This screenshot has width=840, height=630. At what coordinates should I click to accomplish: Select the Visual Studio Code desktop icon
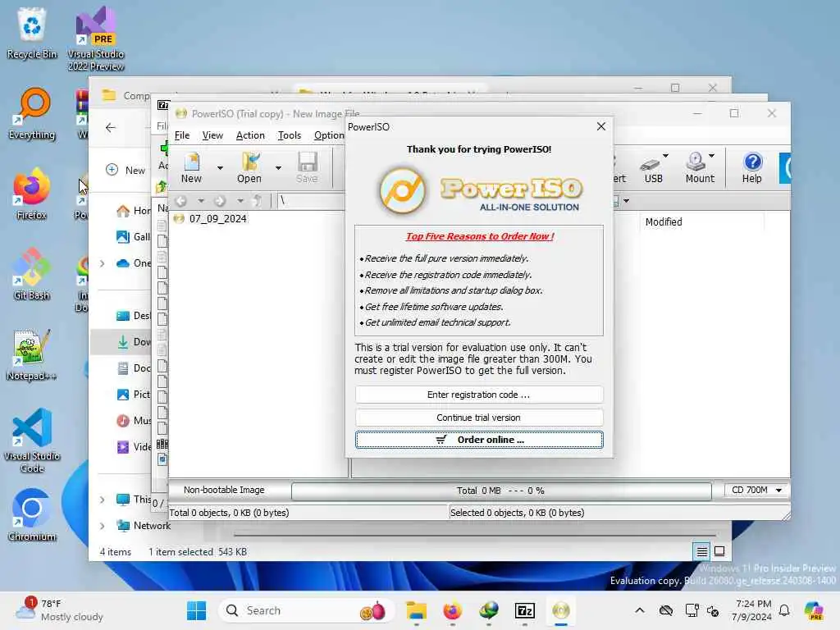pos(32,441)
